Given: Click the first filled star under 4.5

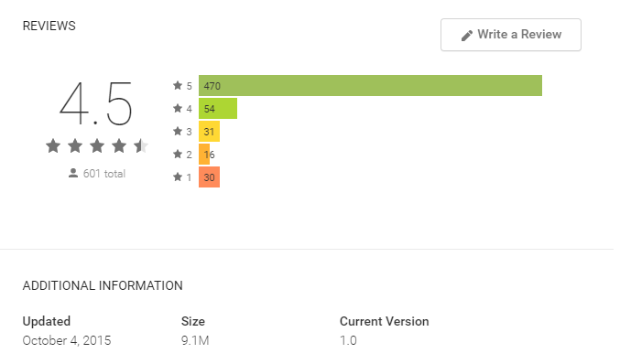Looking at the screenshot, I should [x=54, y=147].
